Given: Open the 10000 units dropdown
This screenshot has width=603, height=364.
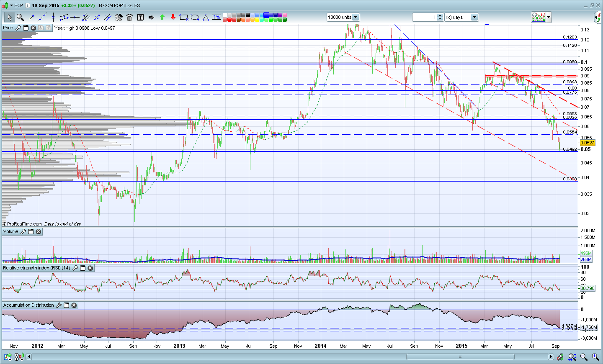Looking at the screenshot, I should (x=356, y=17).
